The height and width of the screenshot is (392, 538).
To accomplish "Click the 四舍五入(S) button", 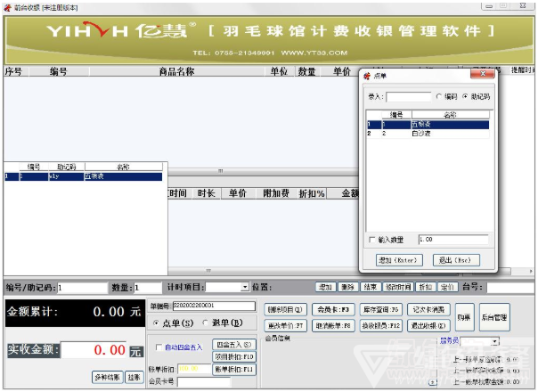I will tap(234, 345).
